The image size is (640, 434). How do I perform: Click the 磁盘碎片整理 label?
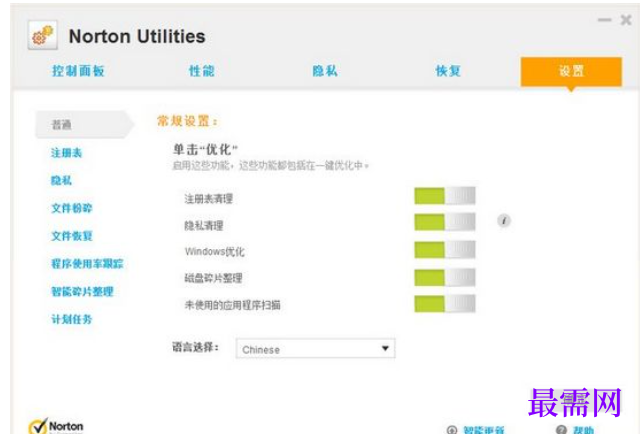(x=213, y=278)
